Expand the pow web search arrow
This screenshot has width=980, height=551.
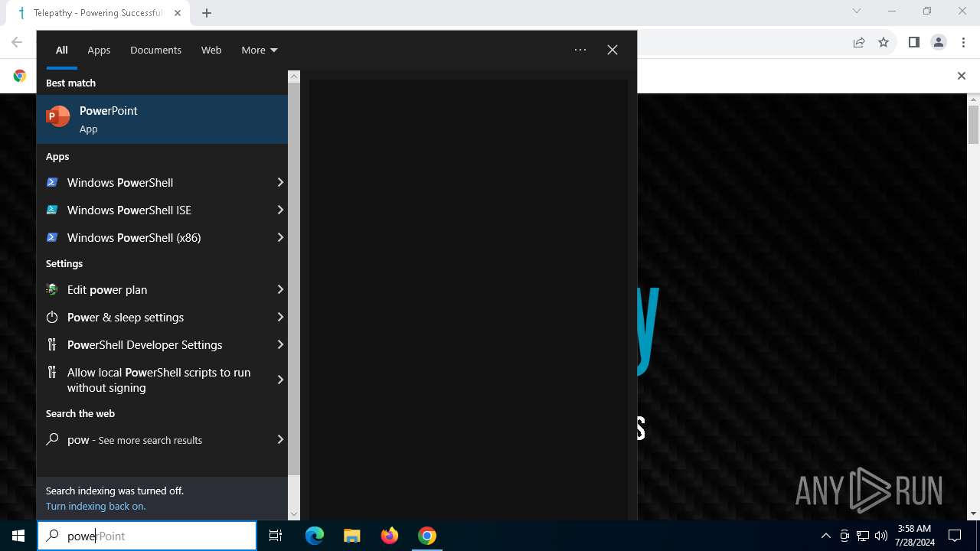[x=280, y=439]
